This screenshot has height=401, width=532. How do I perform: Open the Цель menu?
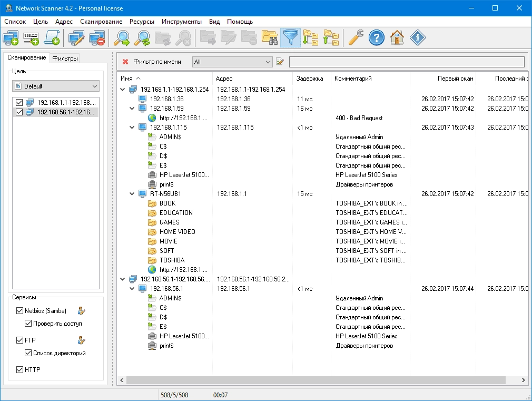coord(41,22)
